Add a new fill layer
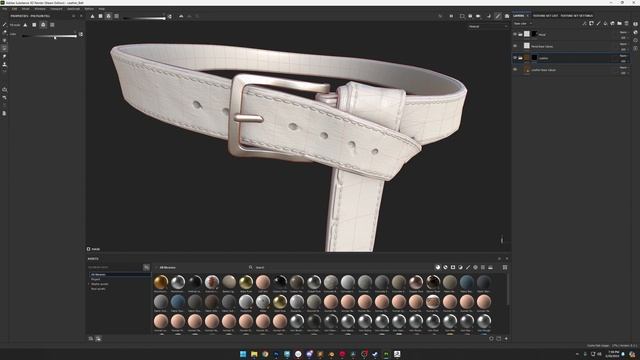The height and width of the screenshot is (360, 640). click(605, 24)
